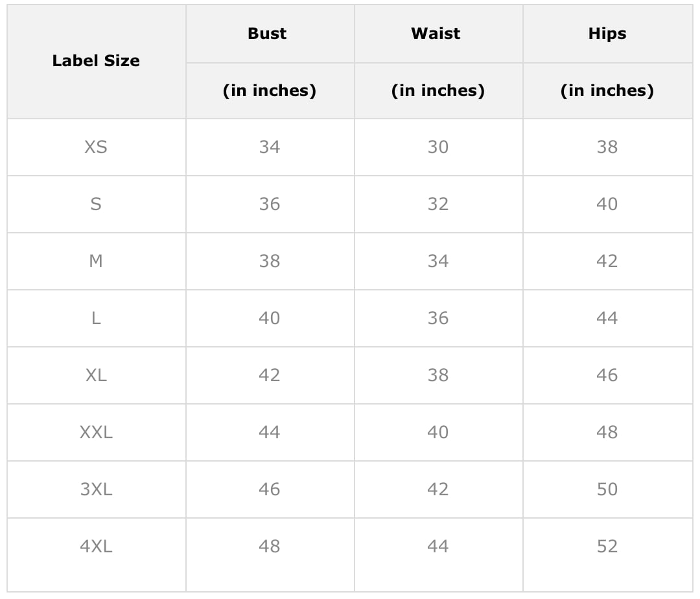
Task: Click the Label Size column header
Action: click(96, 61)
